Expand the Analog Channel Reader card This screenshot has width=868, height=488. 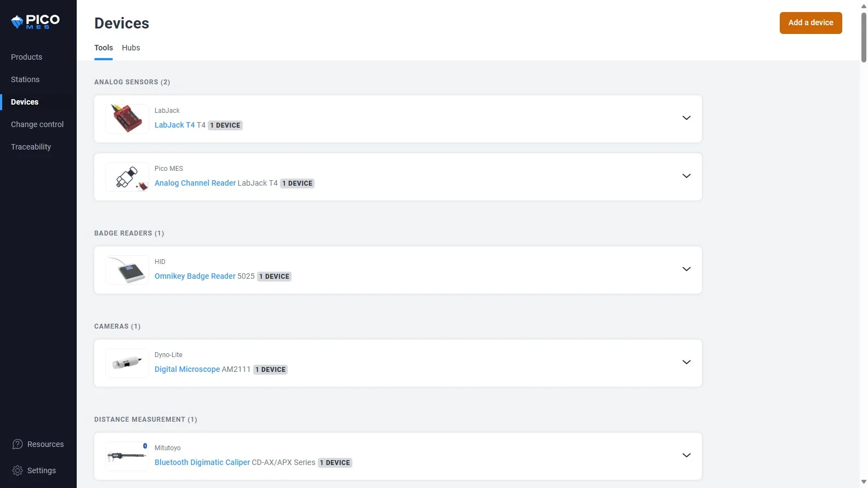[686, 176]
